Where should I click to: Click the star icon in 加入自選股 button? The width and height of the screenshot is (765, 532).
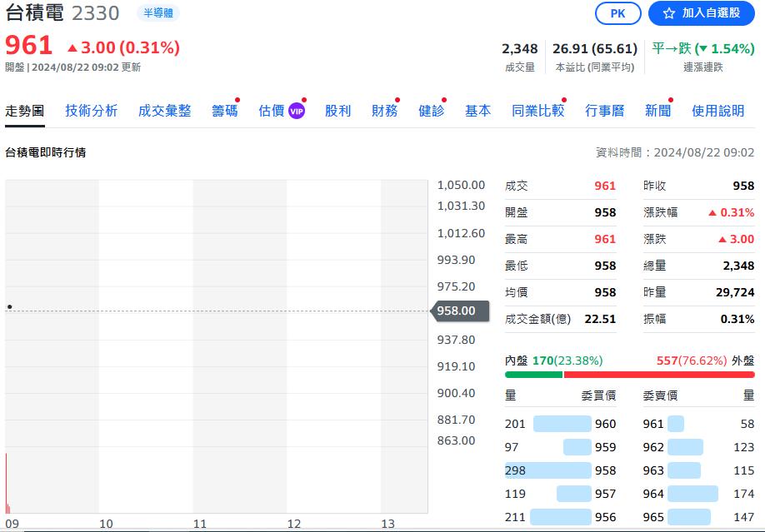pyautogui.click(x=669, y=13)
